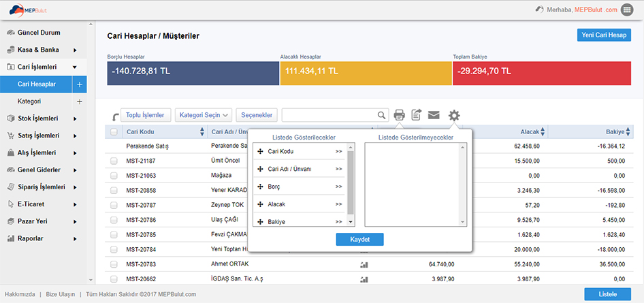Image resolution: width=644 pixels, height=303 pixels.
Task: Open the Kategori Seçin dropdown
Action: 204,115
